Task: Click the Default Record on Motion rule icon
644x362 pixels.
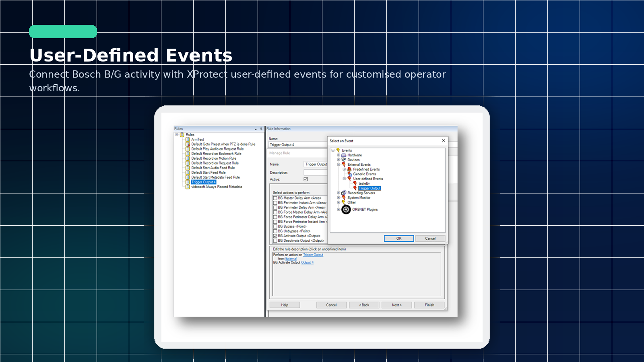Action: coord(188,158)
